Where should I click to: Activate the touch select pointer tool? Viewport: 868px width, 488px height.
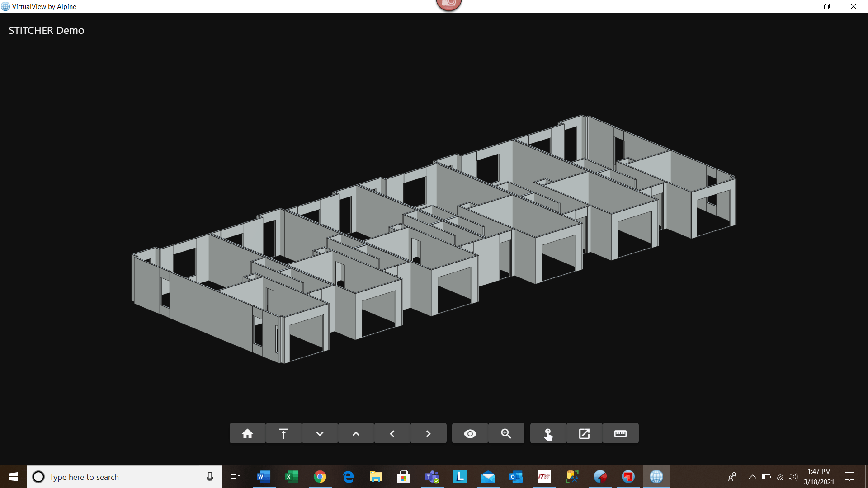point(548,434)
